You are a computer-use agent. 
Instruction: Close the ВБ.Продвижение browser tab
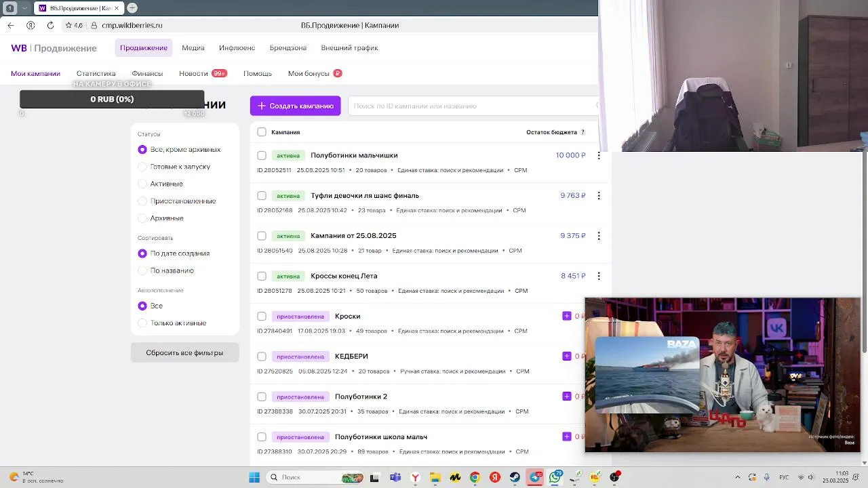[x=117, y=8]
